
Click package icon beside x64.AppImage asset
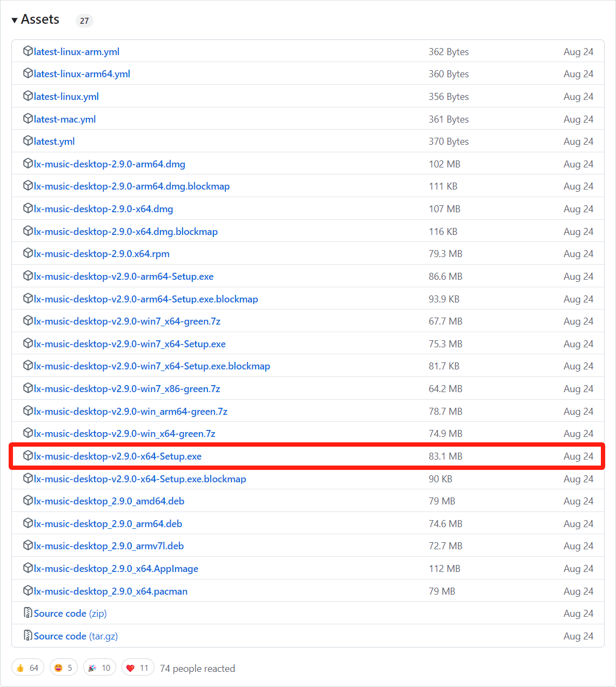click(x=28, y=568)
